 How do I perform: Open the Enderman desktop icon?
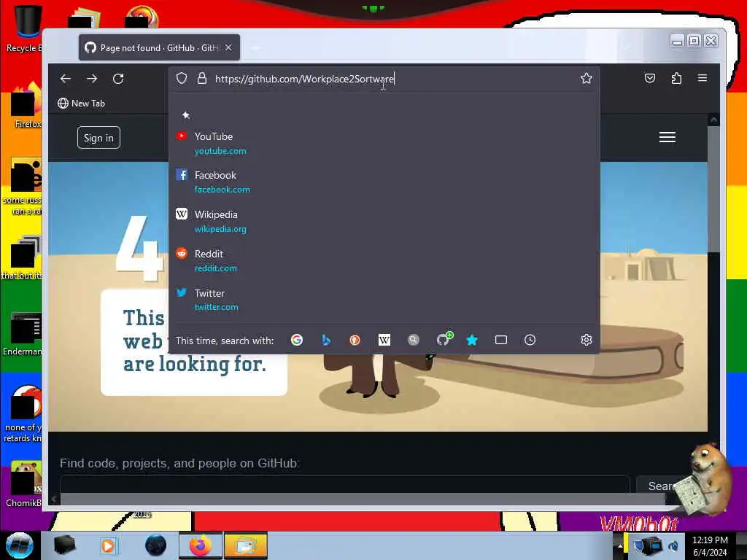click(24, 334)
